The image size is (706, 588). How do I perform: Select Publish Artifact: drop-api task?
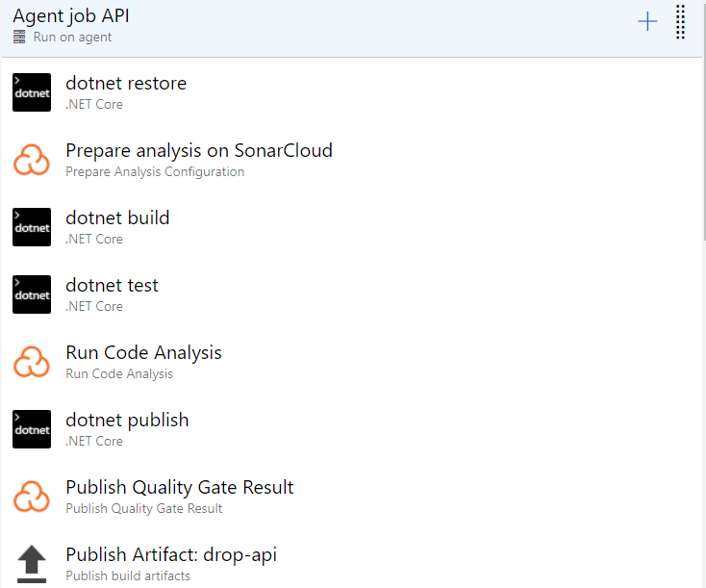click(171, 555)
